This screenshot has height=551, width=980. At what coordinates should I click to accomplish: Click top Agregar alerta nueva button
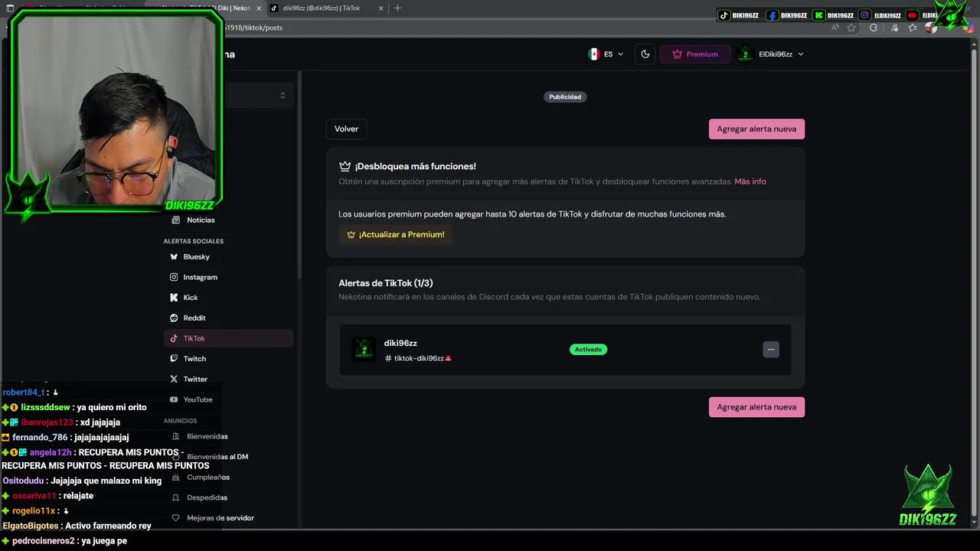coord(756,129)
